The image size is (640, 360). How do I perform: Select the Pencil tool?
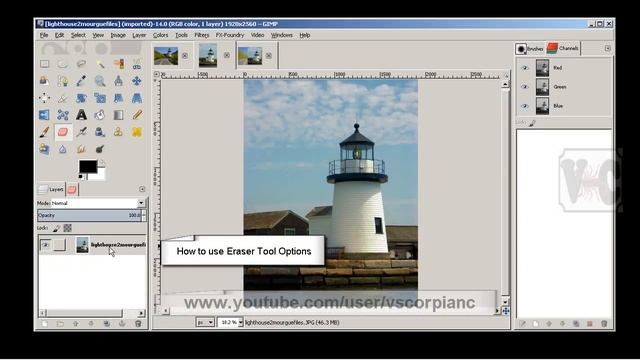tap(137, 115)
